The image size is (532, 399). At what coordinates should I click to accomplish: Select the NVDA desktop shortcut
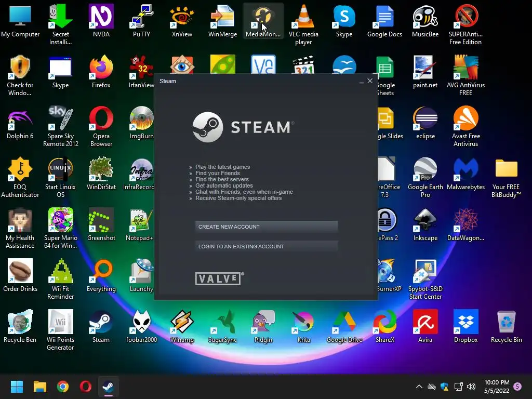pos(101,22)
